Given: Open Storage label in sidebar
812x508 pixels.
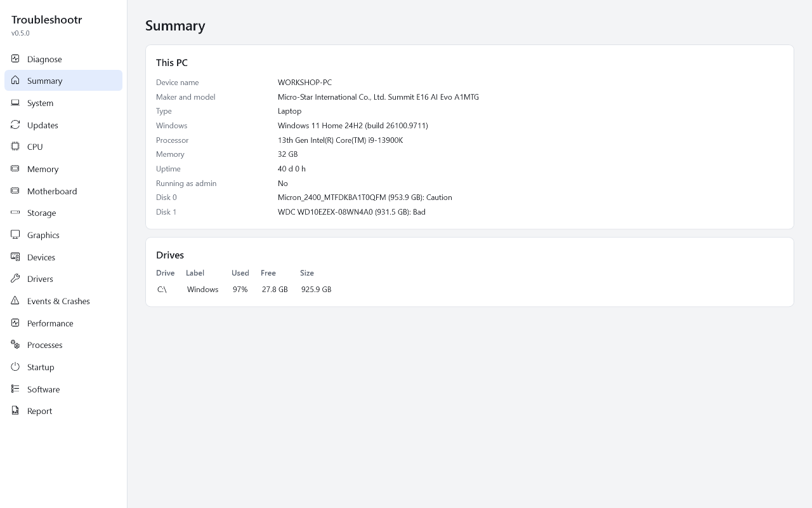Looking at the screenshot, I should coord(41,213).
